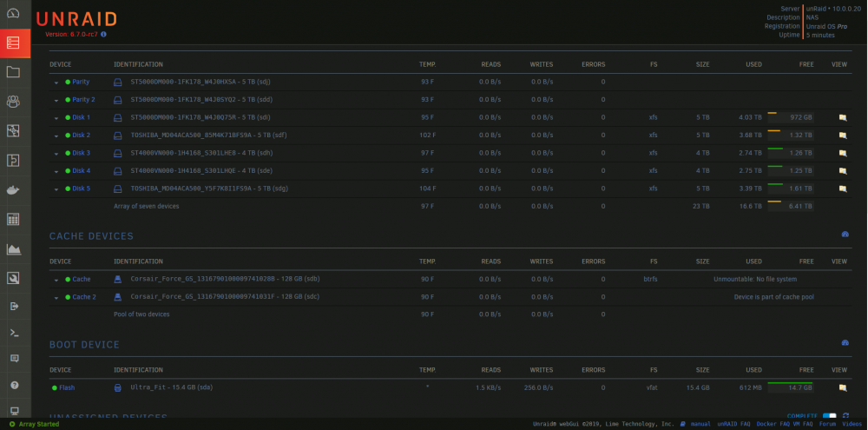Open the Parity device link
868x430 pixels.
point(81,82)
